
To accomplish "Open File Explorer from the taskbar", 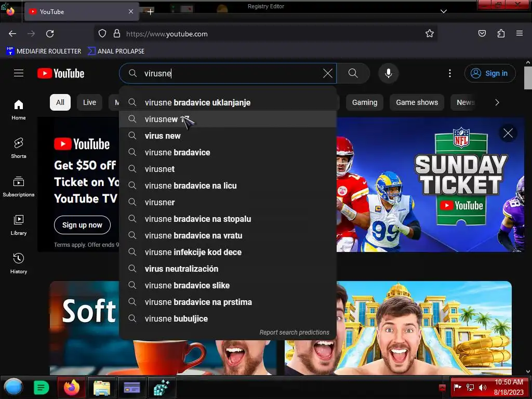I will (x=101, y=388).
